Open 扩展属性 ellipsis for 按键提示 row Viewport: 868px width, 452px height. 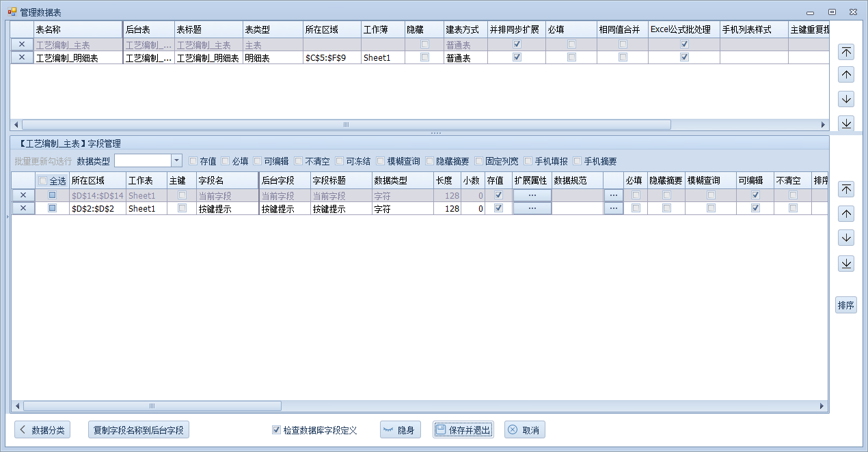coord(532,209)
